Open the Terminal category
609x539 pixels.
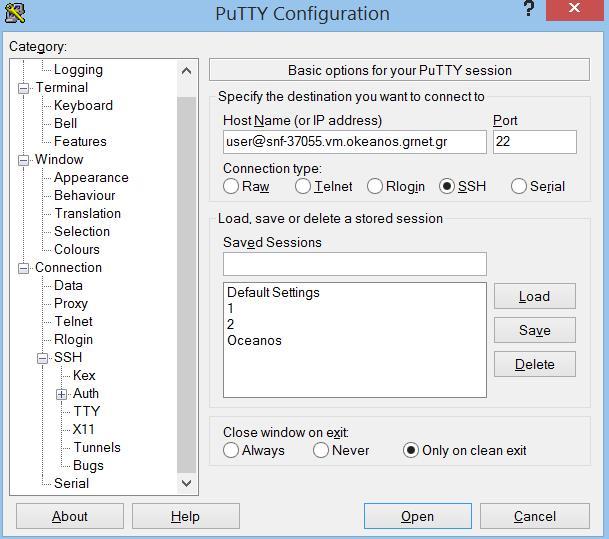[62, 87]
